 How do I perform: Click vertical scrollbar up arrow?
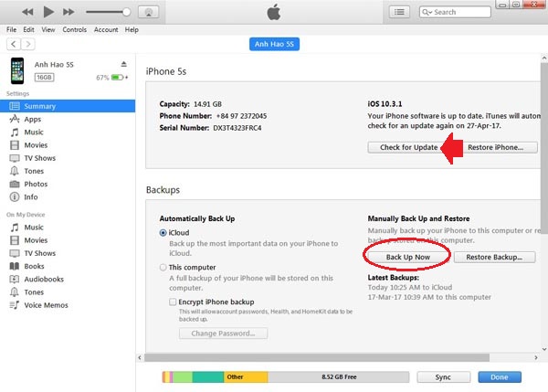[x=544, y=58]
